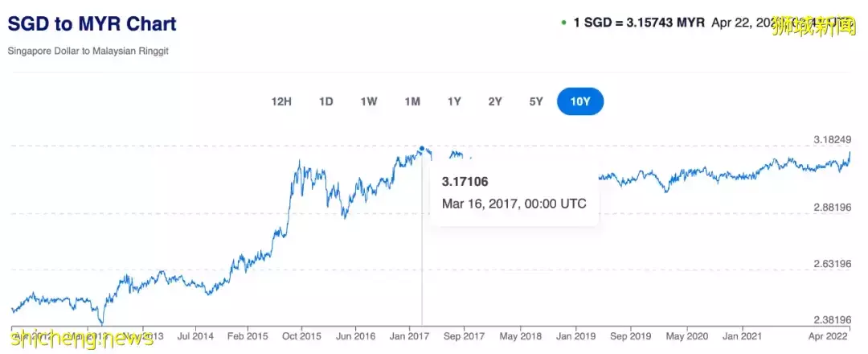Click the Singapore Dollar to Malaysian Ringgit subtitle

click(88, 51)
